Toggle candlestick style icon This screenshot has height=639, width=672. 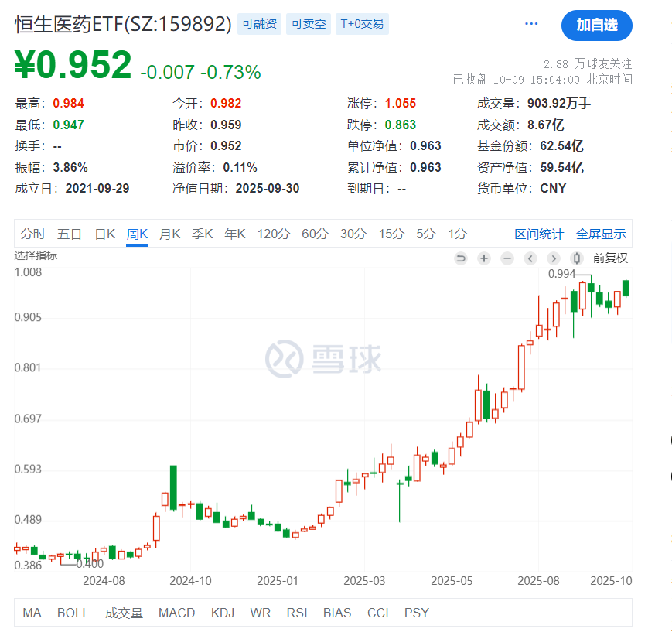[576, 258]
